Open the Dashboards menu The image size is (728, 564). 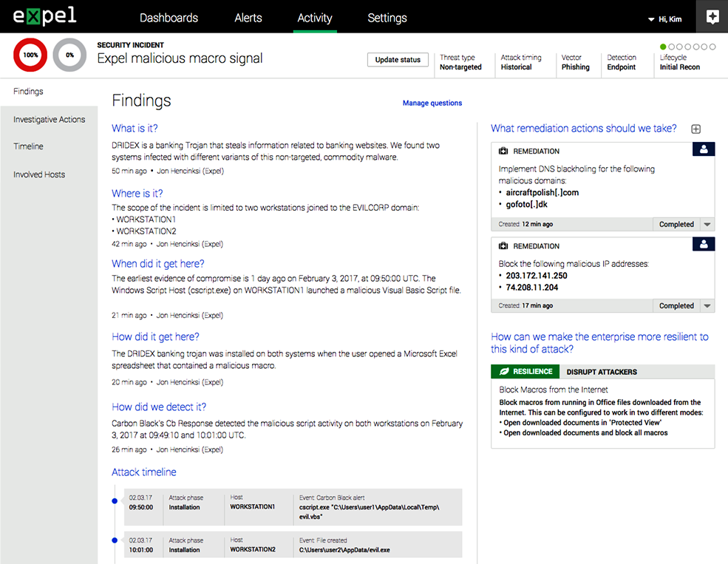point(169,18)
